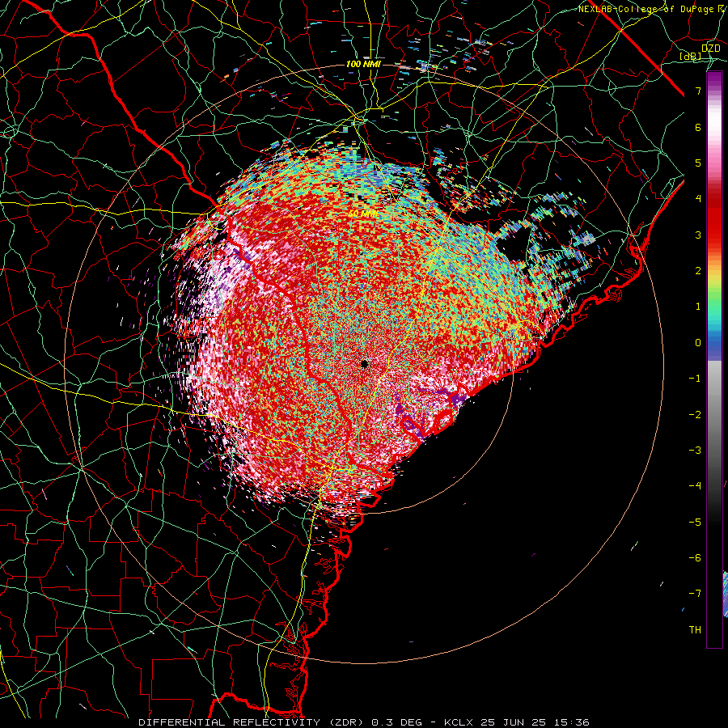Click the KCLX station identifier in caption
Viewport: 728px width, 728px height.
[x=458, y=722]
